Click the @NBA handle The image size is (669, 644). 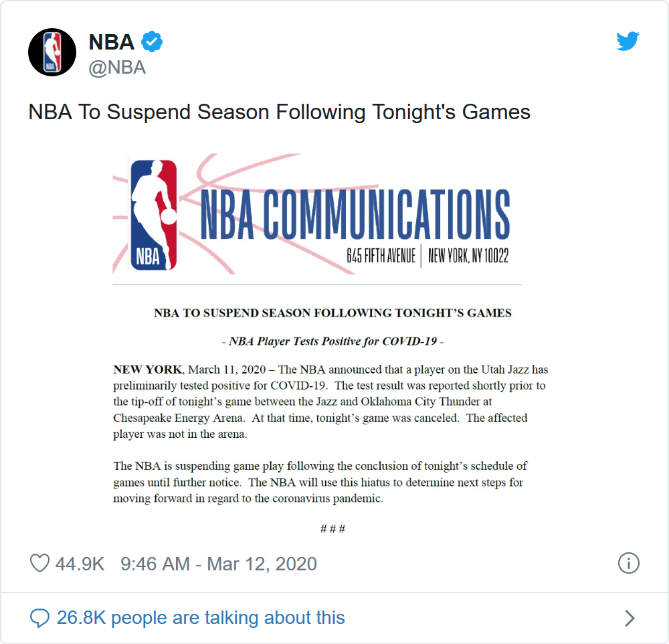[x=117, y=68]
